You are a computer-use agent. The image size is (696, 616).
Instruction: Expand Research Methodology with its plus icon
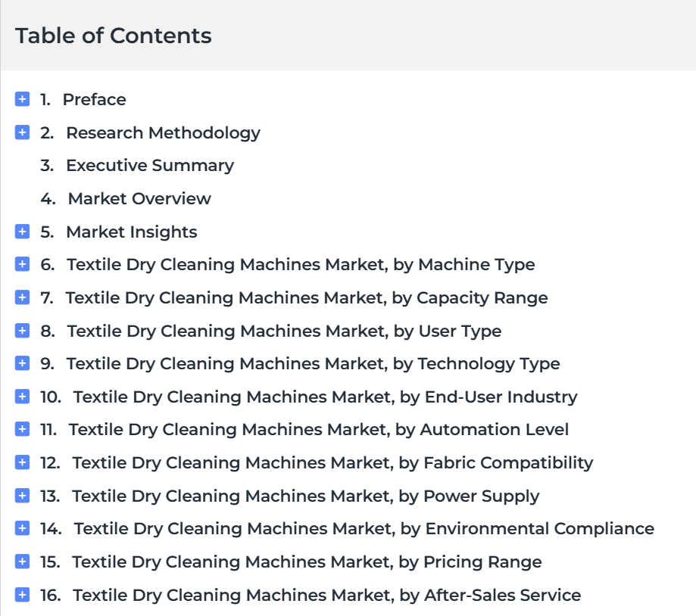[22, 132]
